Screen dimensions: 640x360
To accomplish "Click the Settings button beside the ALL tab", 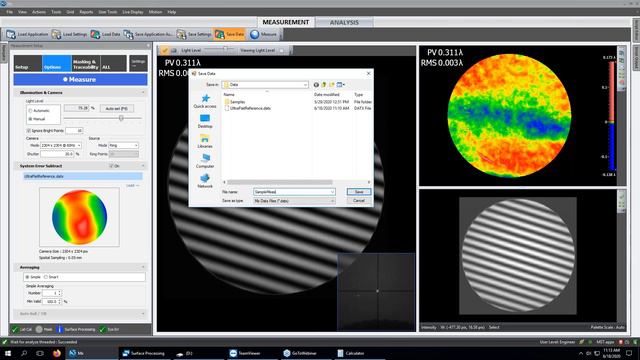I will [x=138, y=63].
